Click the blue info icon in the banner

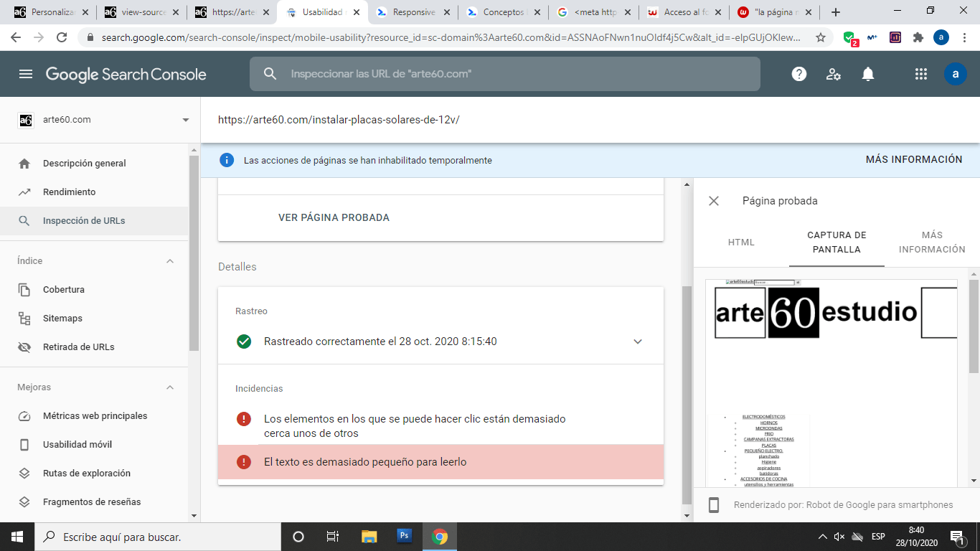[227, 160]
